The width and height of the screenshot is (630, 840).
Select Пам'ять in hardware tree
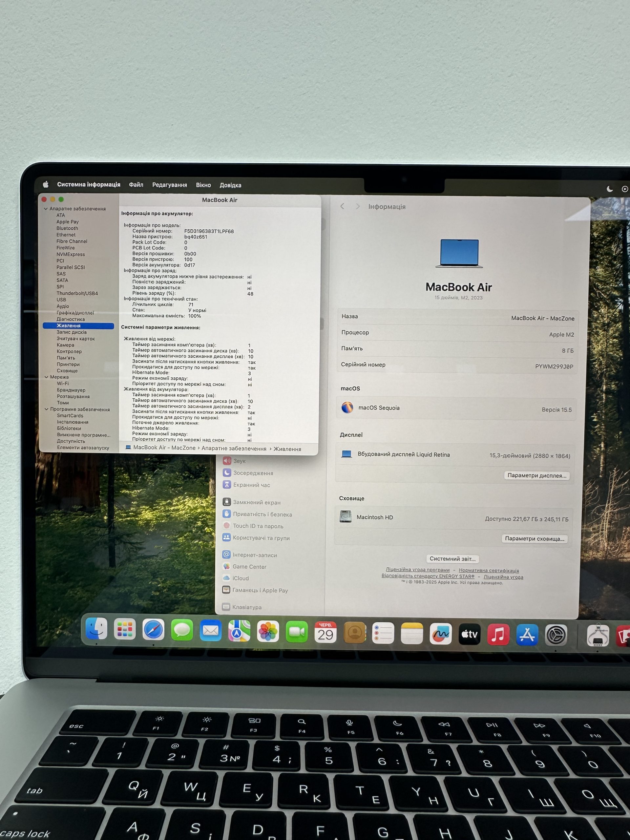point(66,358)
